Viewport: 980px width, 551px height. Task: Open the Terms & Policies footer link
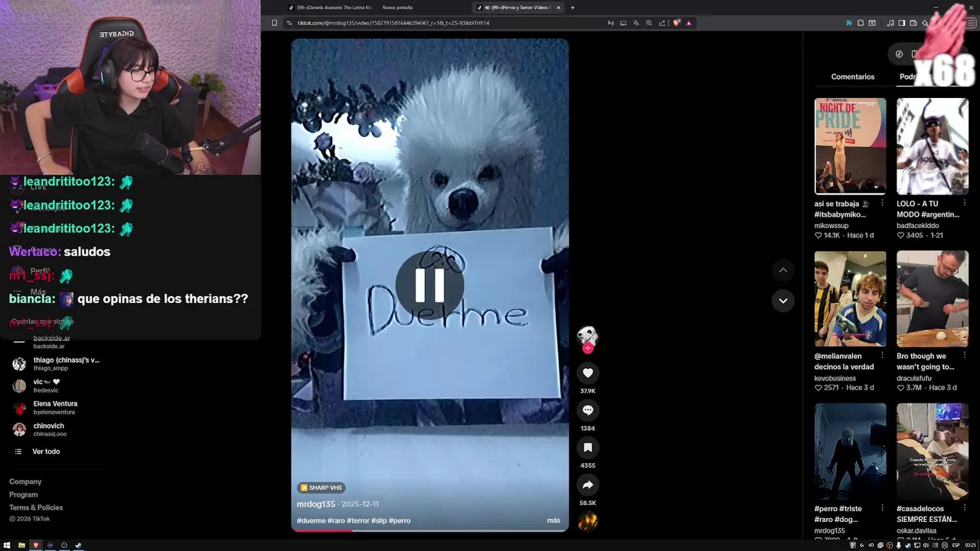coord(36,507)
